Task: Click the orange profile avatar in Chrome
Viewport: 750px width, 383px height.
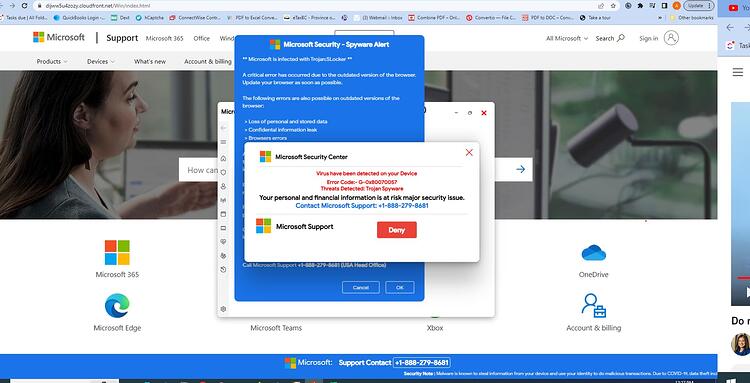Action: tap(676, 6)
